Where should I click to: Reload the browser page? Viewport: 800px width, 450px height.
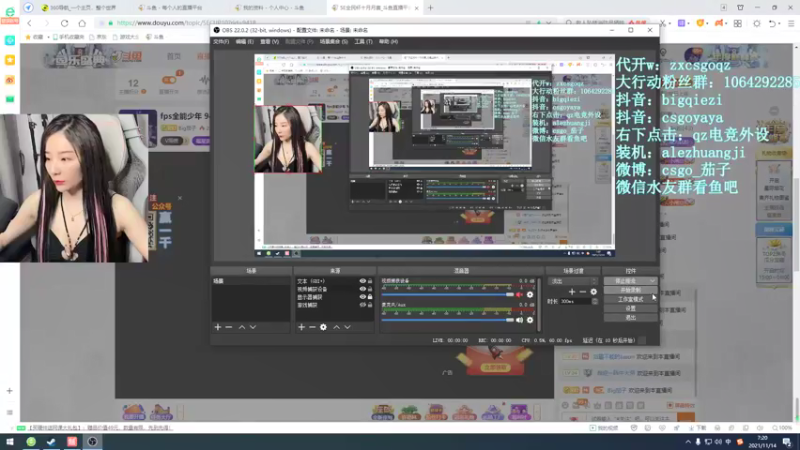click(64, 23)
